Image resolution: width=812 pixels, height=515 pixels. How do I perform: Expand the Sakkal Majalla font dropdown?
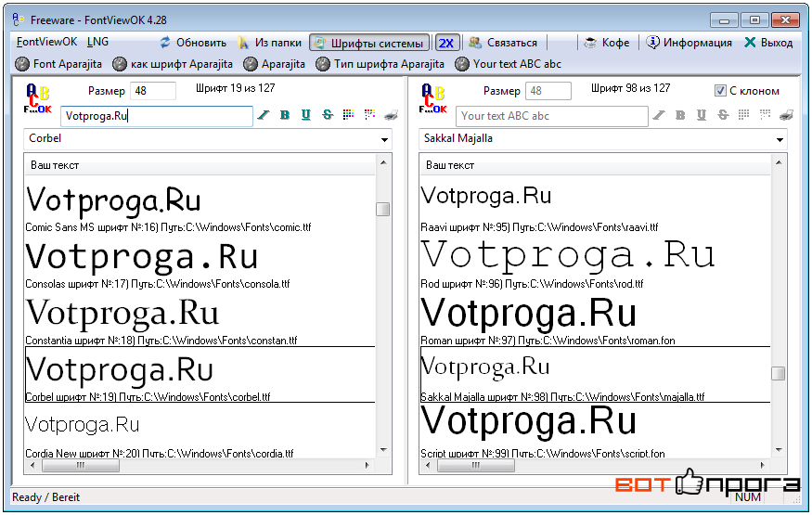780,139
